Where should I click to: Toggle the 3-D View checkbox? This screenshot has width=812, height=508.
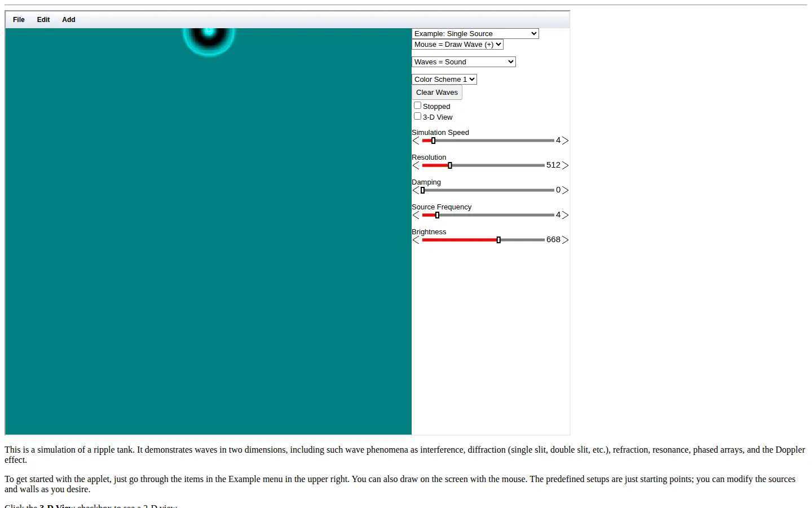(x=417, y=116)
